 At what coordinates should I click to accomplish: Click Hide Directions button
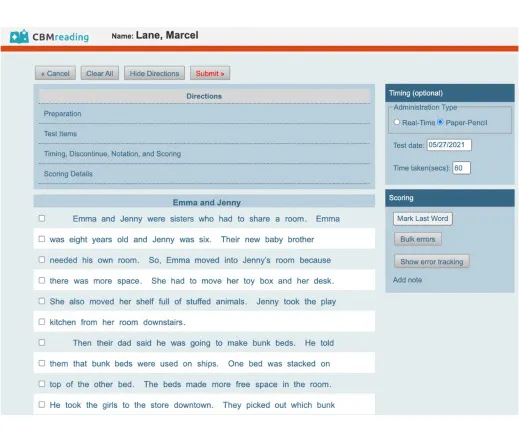(154, 73)
